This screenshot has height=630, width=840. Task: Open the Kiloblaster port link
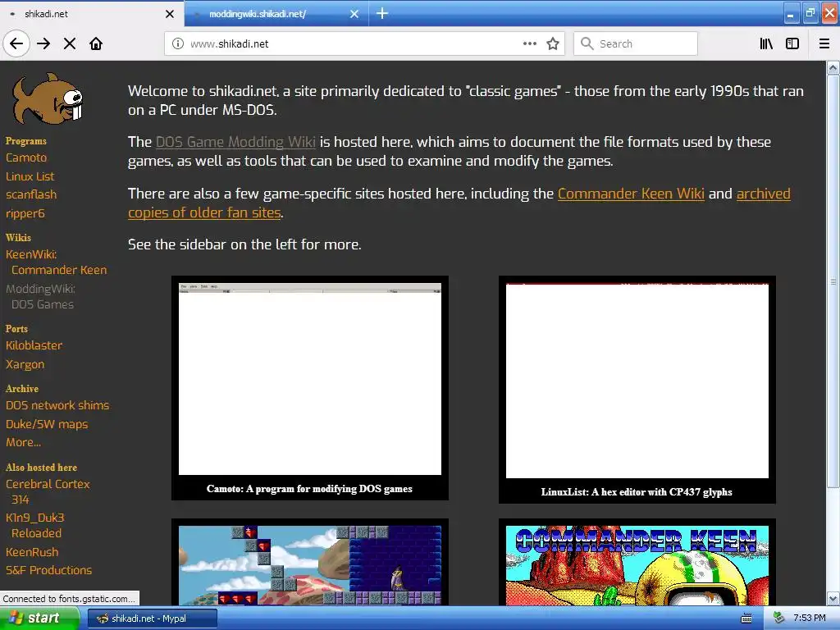coord(34,345)
